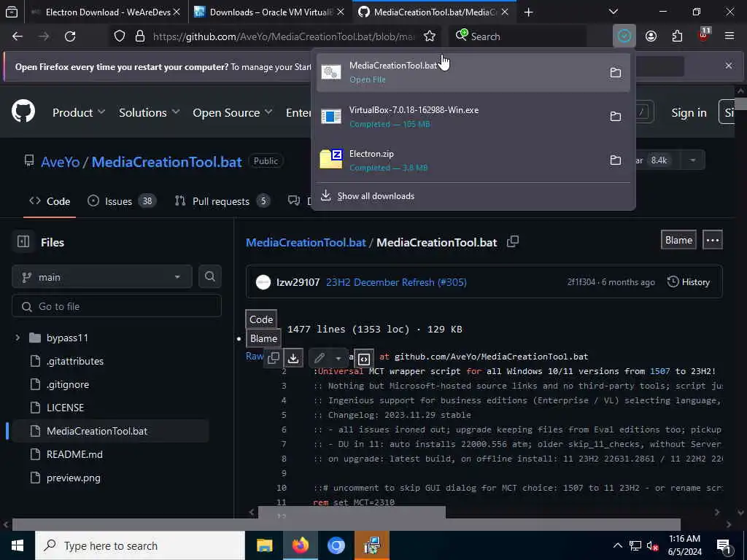The image size is (747, 560).
Task: Open the LICENSE file
Action: (x=65, y=408)
